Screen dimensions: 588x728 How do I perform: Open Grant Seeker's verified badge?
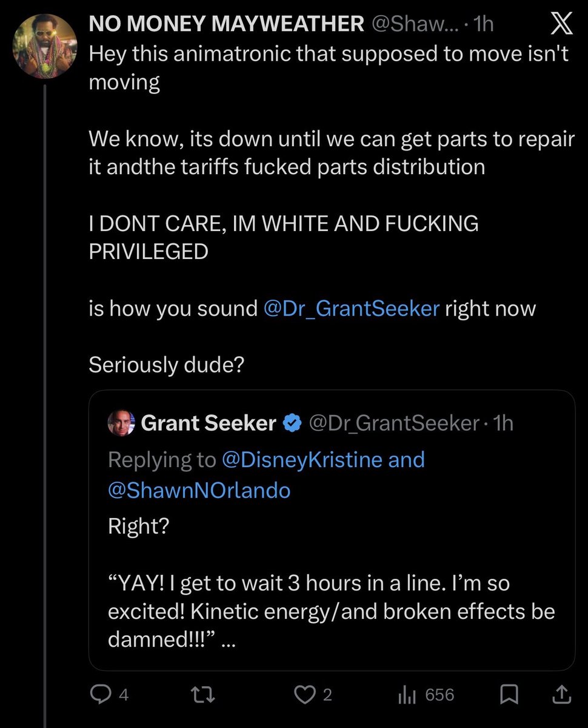[293, 423]
